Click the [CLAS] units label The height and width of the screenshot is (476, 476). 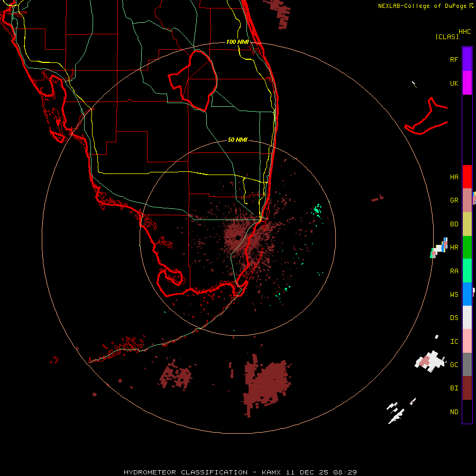[447, 36]
